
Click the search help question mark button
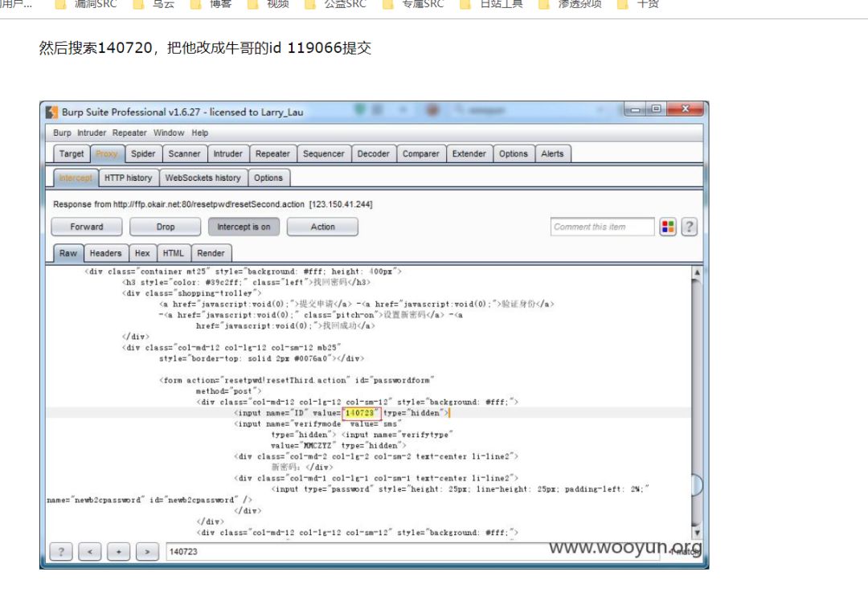[x=61, y=552]
